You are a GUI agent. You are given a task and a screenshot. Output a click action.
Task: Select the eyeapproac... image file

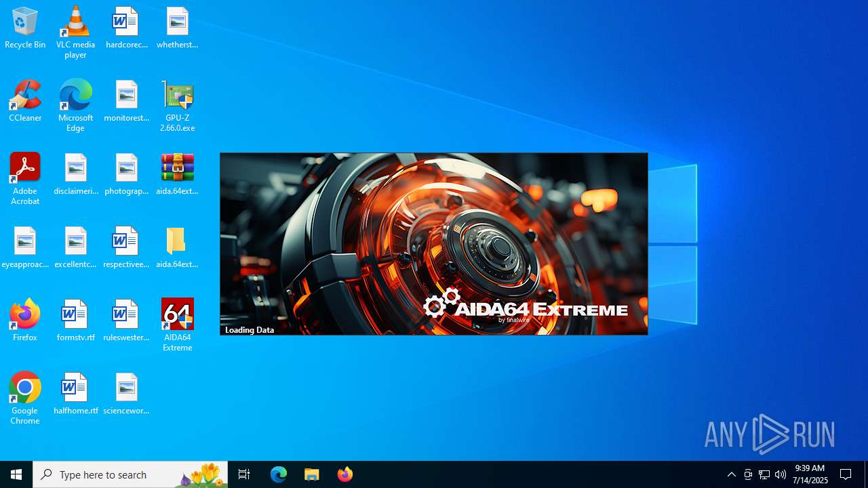[x=25, y=247]
